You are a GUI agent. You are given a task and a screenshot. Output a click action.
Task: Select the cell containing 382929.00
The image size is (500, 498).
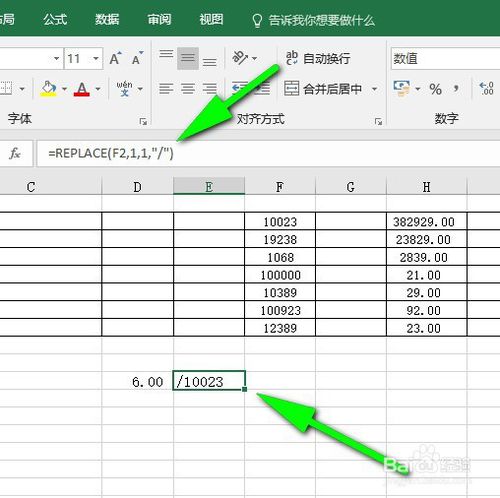(x=427, y=221)
